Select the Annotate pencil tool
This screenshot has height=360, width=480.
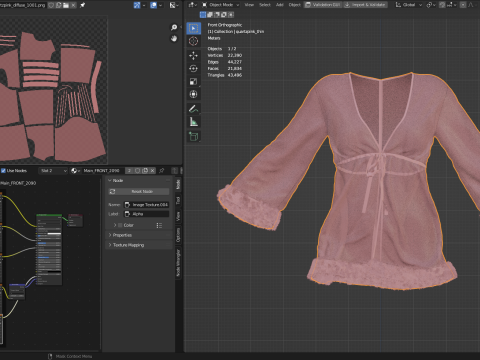pyautogui.click(x=193, y=109)
